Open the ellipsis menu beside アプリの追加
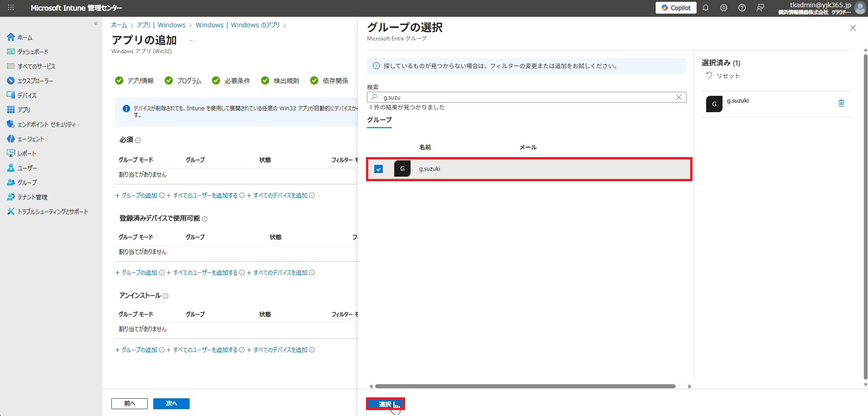The image size is (868, 416). [191, 40]
